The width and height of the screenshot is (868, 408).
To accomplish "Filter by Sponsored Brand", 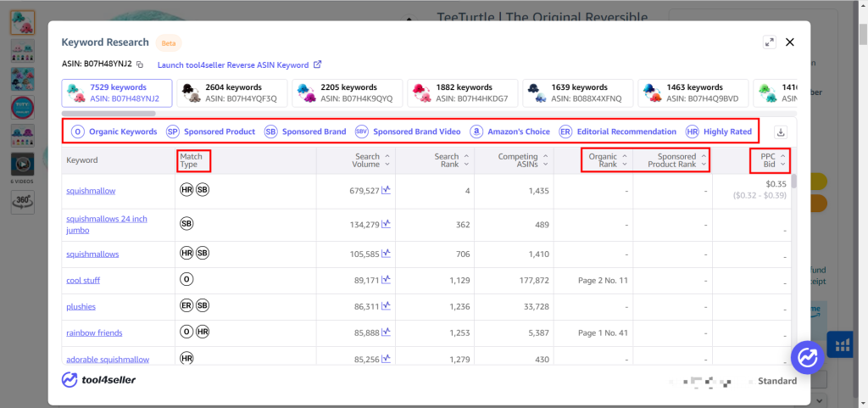I will (305, 131).
